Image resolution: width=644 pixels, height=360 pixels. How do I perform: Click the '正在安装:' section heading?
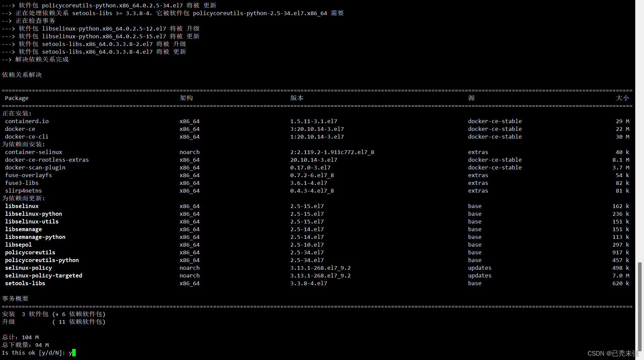(17, 113)
